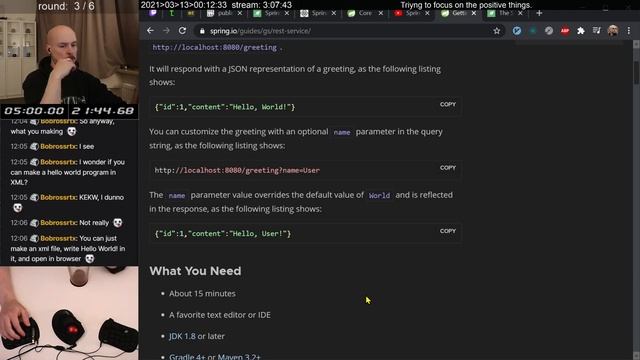Switch to the pinned Twitch tab
Viewport: 640px width, 360px height.
point(153,13)
